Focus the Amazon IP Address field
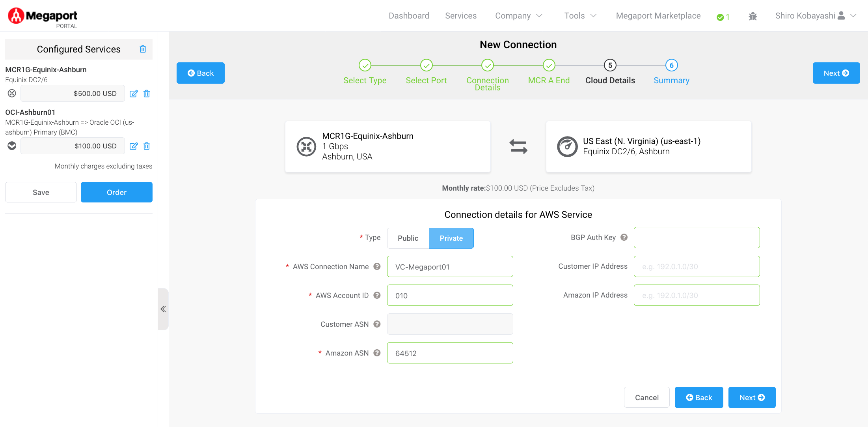This screenshot has width=868, height=427. point(697,295)
